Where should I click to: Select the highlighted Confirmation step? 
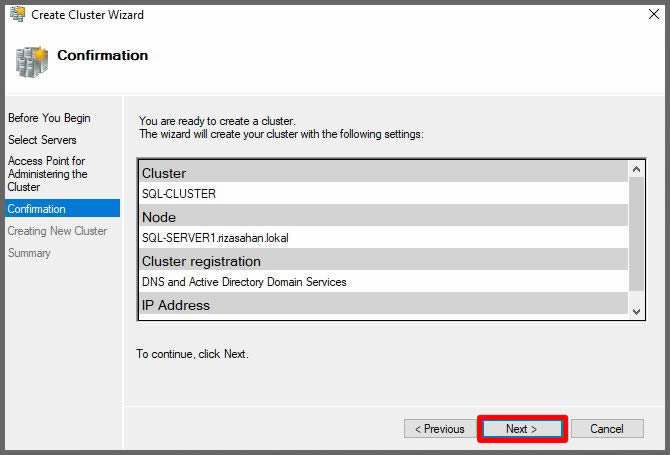coord(37,209)
